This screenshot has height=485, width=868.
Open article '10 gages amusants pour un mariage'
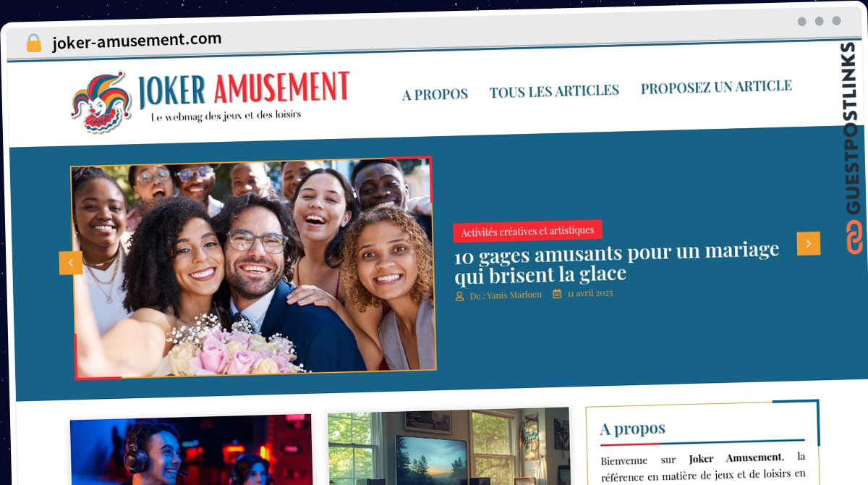click(x=616, y=262)
